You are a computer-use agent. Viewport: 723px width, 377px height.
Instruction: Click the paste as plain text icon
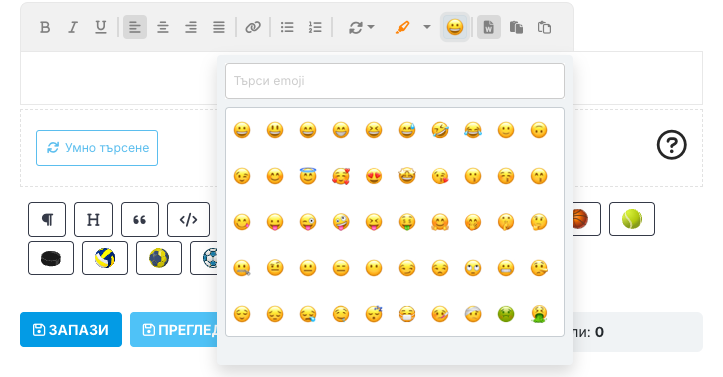[545, 27]
